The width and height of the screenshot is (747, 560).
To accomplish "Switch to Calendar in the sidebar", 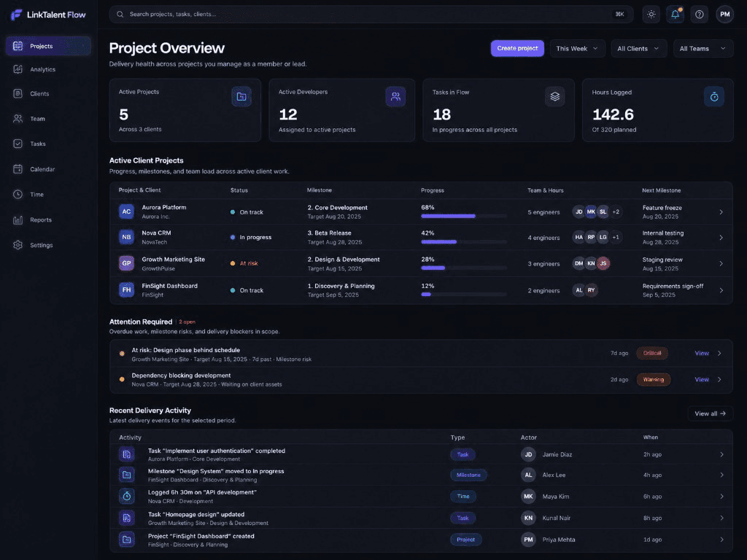I will [48, 169].
